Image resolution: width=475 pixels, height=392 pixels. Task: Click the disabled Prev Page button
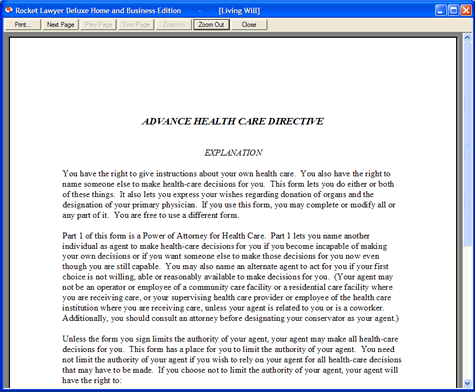[98, 25]
